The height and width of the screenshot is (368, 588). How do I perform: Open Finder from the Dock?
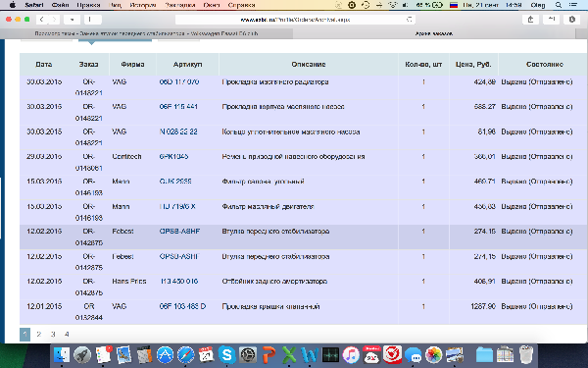tap(62, 355)
